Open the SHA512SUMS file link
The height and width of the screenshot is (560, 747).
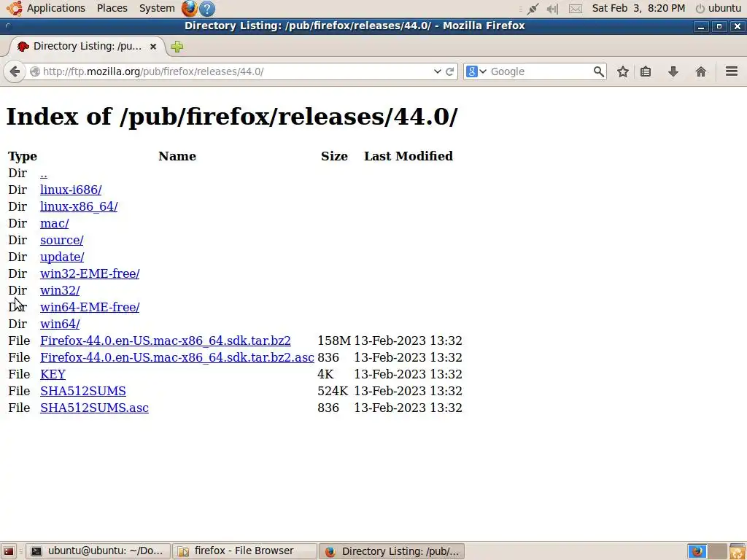coord(83,391)
